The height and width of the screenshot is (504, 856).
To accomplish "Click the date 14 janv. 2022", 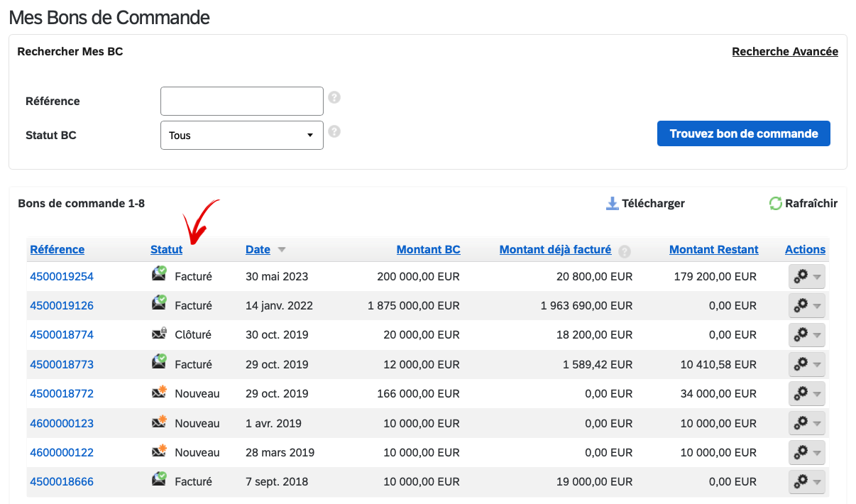I will pos(279,305).
